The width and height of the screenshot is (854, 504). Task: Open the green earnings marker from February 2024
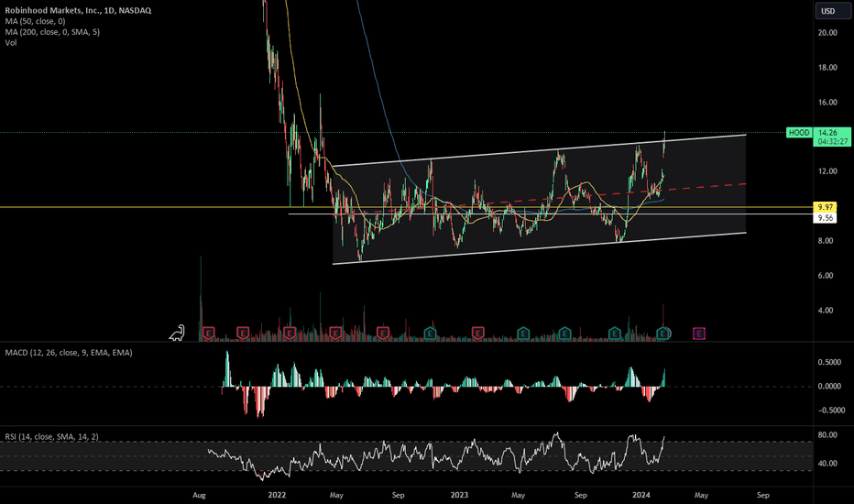(662, 333)
